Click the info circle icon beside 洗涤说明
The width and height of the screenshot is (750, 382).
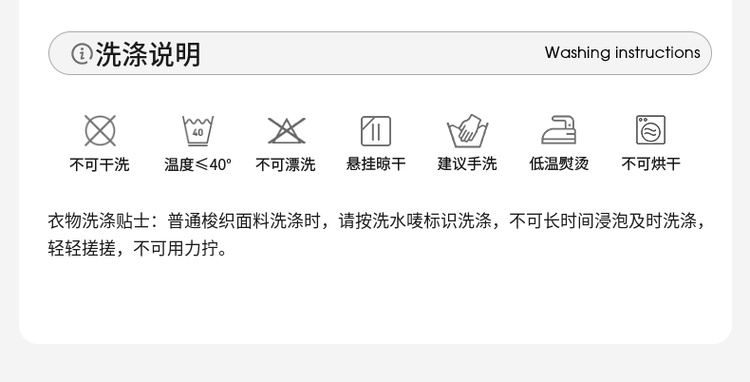pyautogui.click(x=82, y=54)
